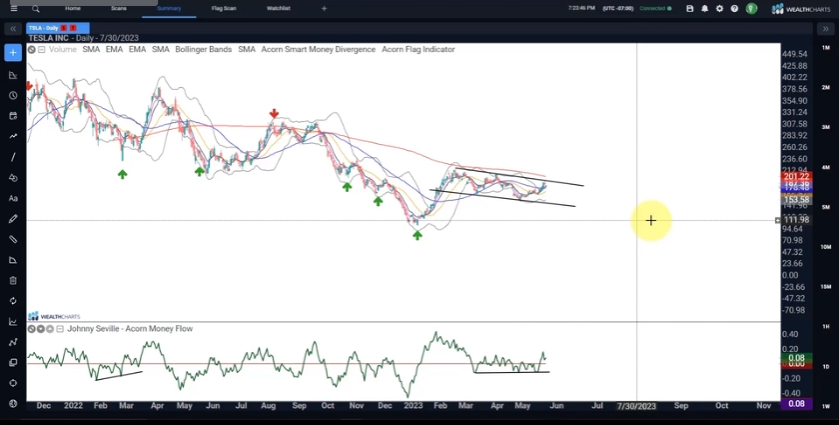This screenshot has width=839, height=425.
Task: Click the line chart icon near bottom of toolbar
Action: tap(13, 322)
